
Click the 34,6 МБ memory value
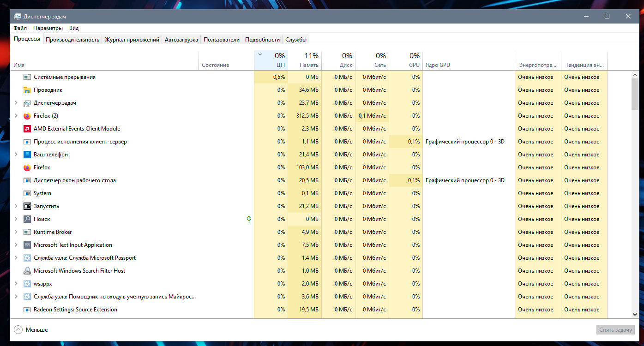309,90
